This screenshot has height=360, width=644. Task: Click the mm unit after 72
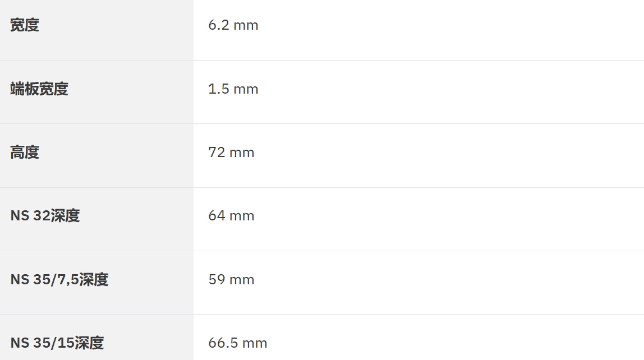click(x=242, y=153)
